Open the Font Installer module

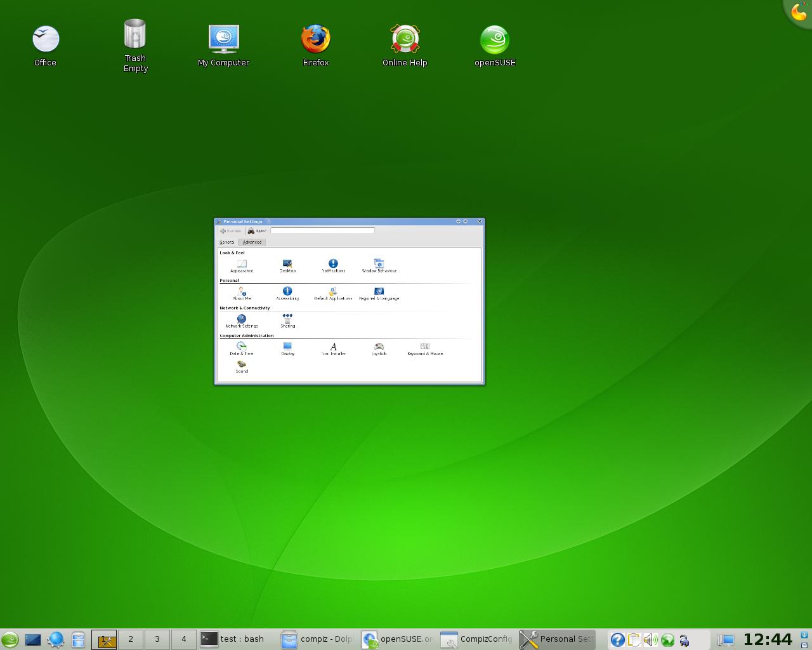coord(333,348)
